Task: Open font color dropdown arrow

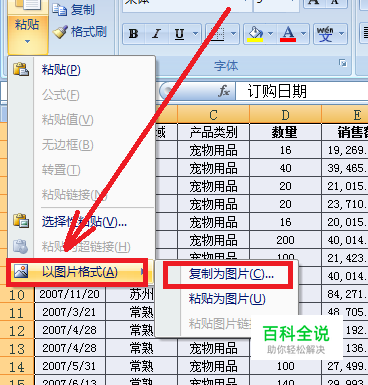Action: [x=304, y=34]
